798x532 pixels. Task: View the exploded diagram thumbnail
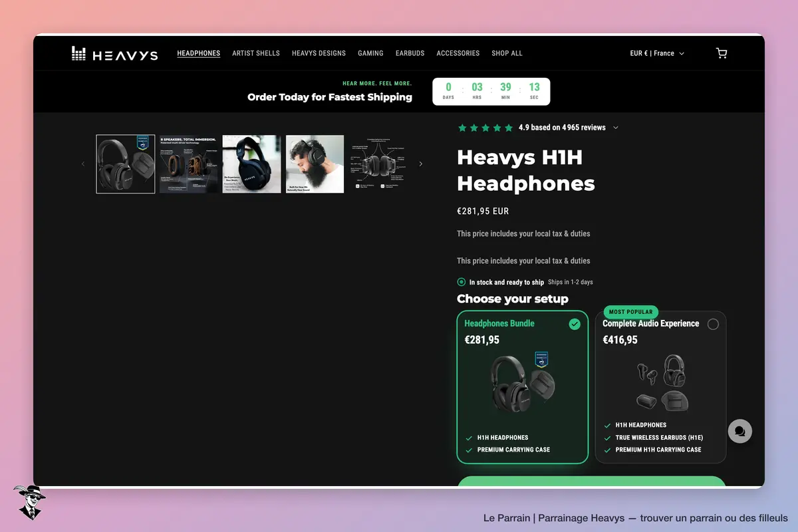click(x=377, y=164)
